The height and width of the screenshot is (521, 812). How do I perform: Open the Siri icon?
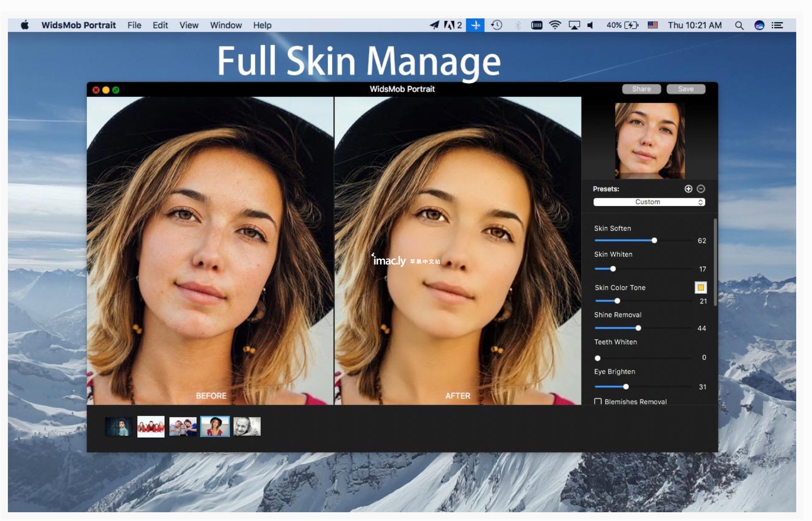click(x=759, y=25)
